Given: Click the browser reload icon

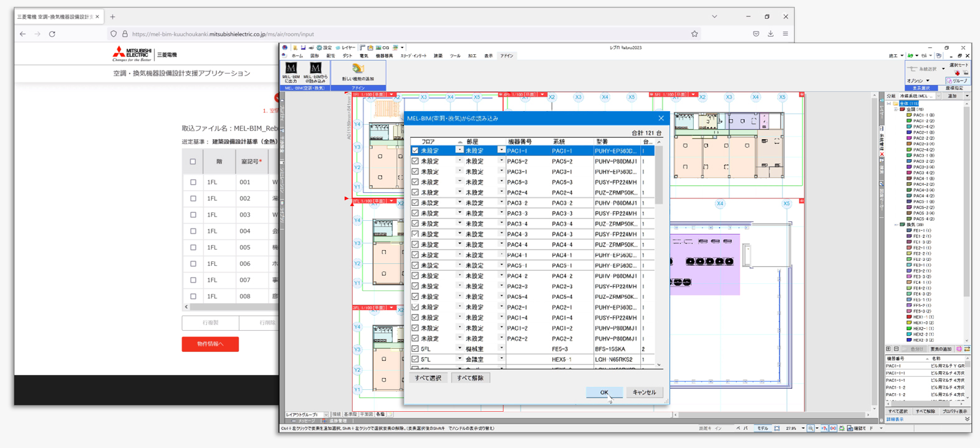Looking at the screenshot, I should 52,34.
